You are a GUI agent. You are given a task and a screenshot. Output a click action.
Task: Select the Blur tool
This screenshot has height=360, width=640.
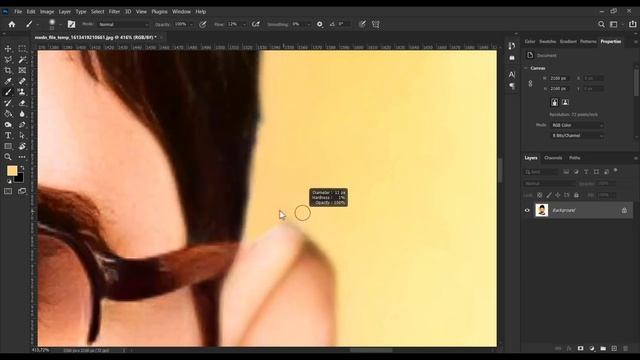tap(22, 113)
